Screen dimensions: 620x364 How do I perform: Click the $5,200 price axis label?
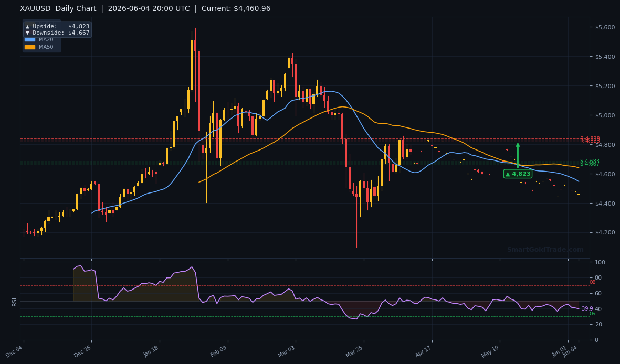point(605,86)
